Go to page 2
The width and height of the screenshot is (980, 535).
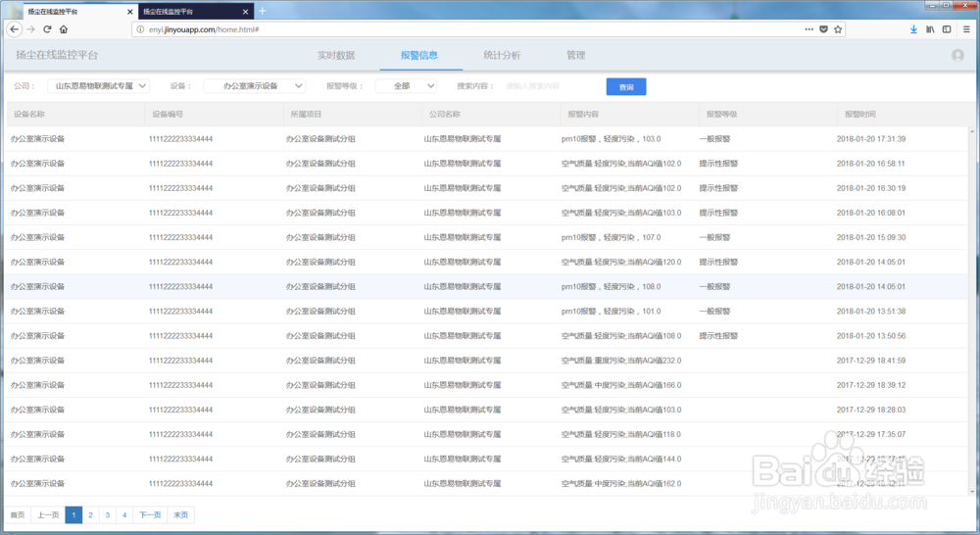90,515
